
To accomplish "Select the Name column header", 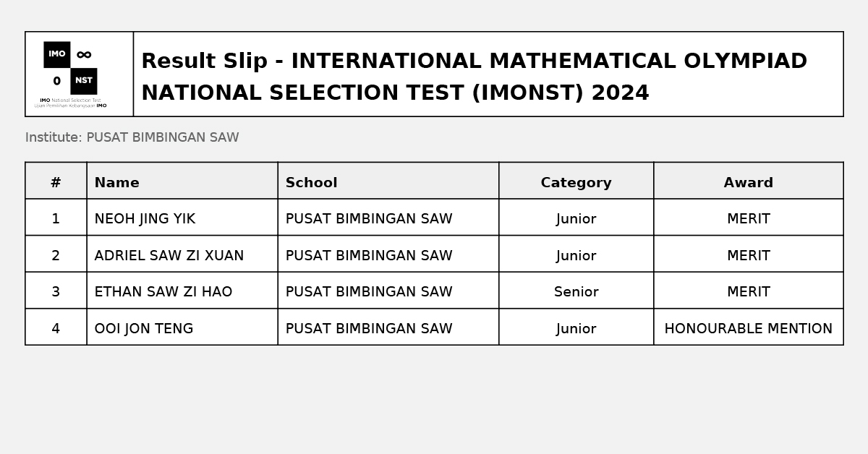I will coord(116,183).
